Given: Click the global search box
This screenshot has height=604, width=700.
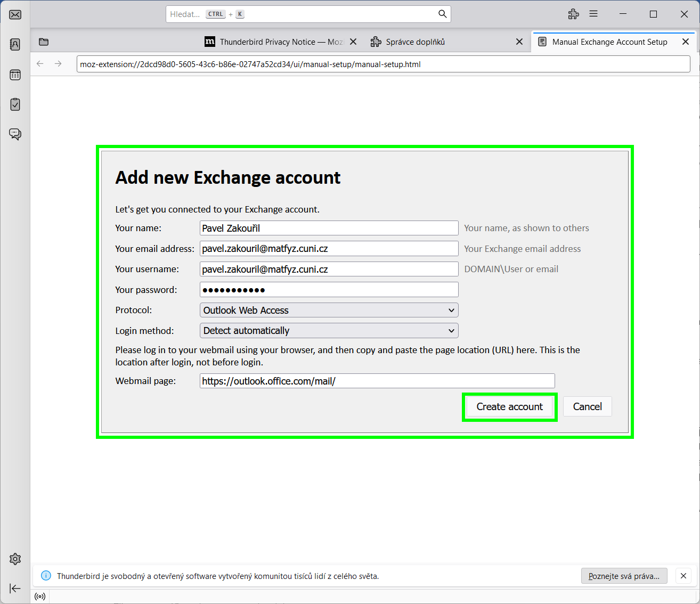Looking at the screenshot, I should (x=308, y=14).
